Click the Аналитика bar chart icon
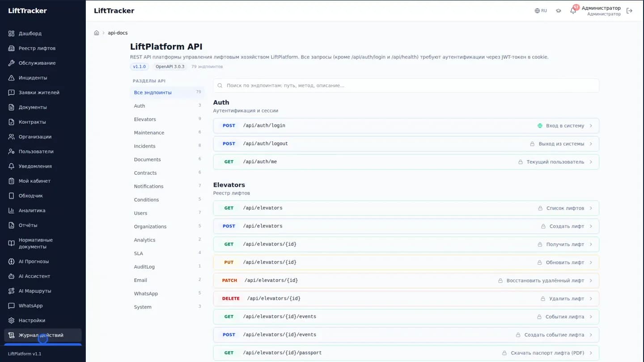The image size is (644, 362). (12, 210)
